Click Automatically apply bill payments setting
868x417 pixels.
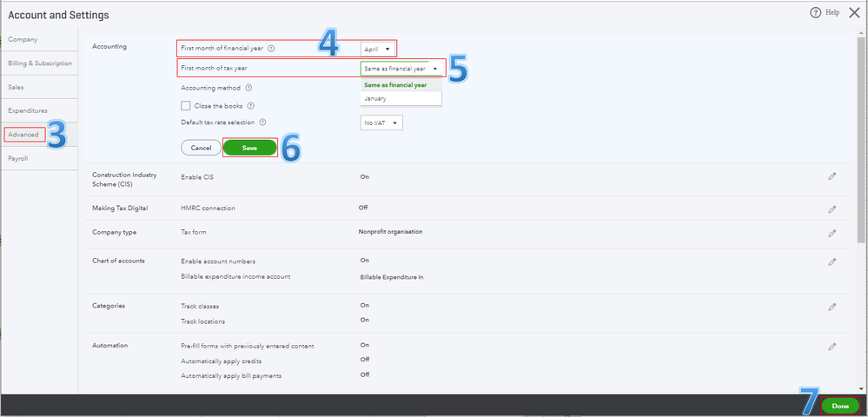click(231, 376)
